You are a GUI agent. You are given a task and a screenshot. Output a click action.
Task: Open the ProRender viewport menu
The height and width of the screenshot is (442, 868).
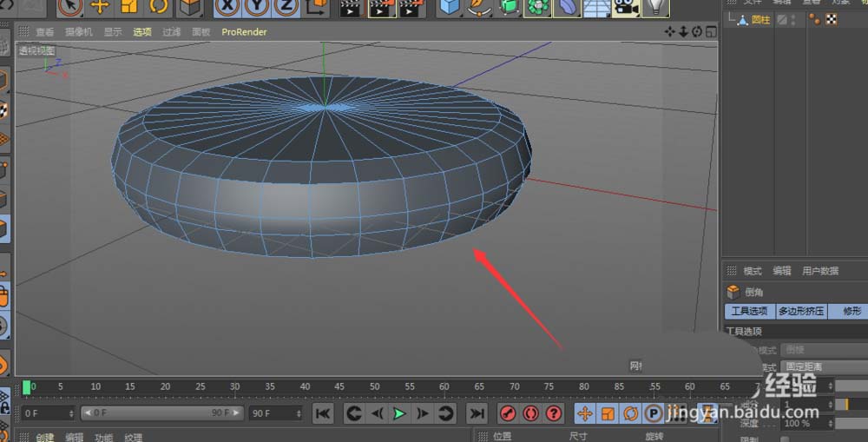244,32
